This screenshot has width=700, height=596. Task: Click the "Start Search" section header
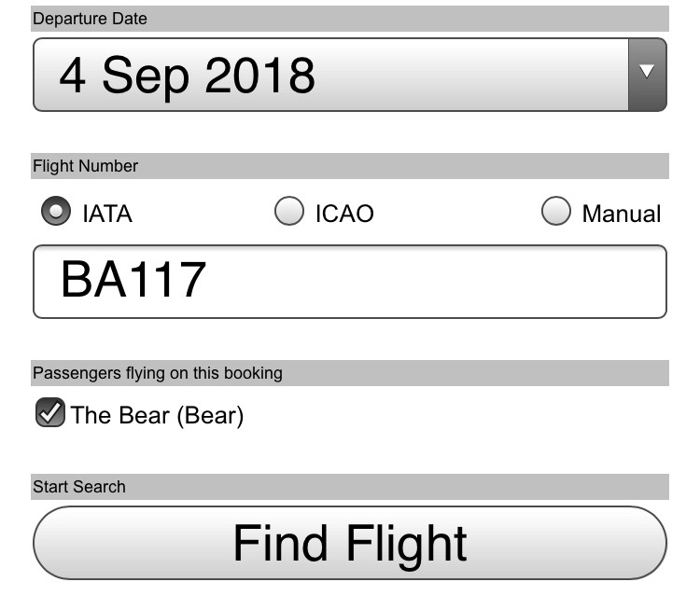click(79, 487)
